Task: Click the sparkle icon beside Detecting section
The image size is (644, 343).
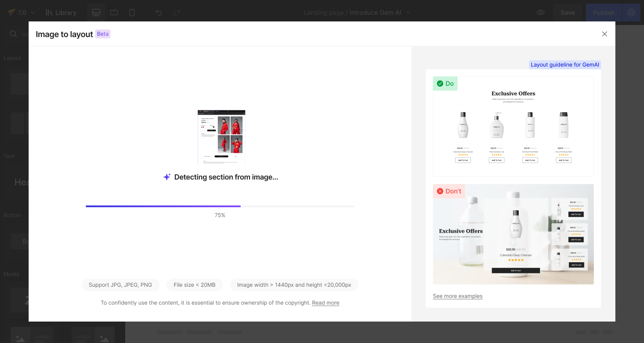Action: click(167, 177)
